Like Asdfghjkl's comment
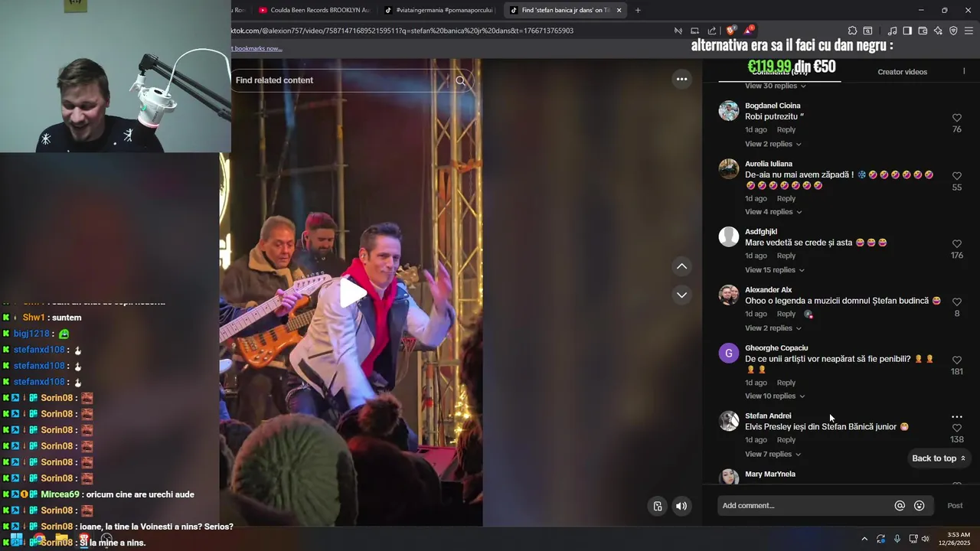This screenshot has height=551, width=980. pyautogui.click(x=957, y=244)
